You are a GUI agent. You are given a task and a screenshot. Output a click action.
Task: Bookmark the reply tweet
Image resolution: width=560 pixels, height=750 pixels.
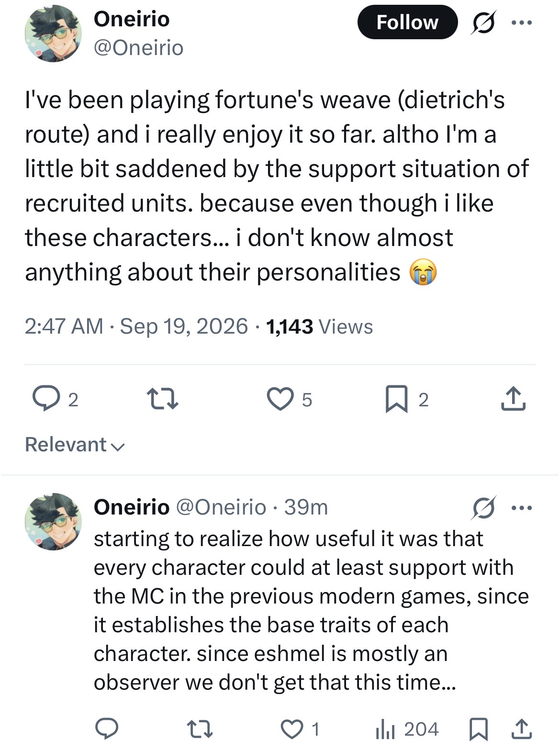(x=479, y=729)
